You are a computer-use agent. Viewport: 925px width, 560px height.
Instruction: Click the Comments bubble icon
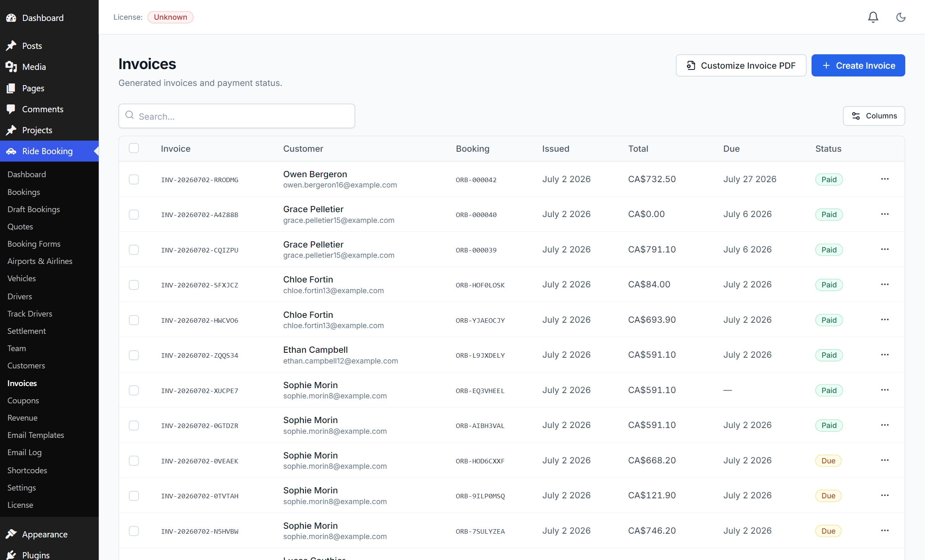11,109
